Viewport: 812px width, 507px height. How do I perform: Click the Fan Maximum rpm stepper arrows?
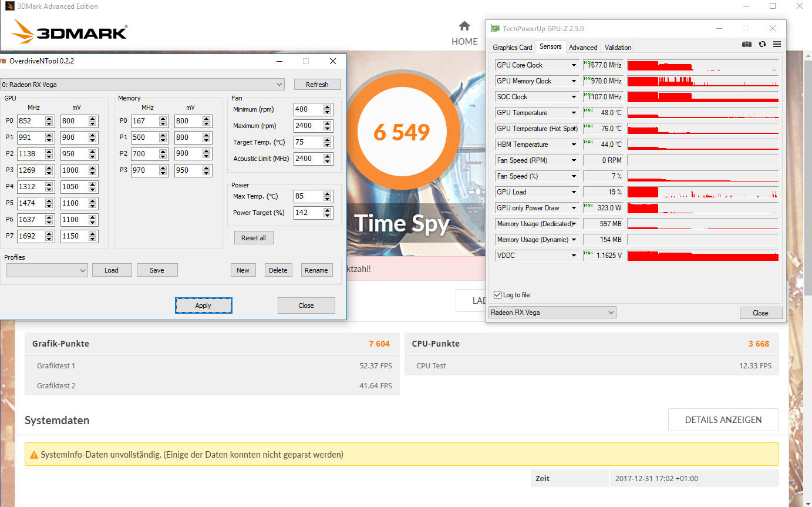pos(328,126)
